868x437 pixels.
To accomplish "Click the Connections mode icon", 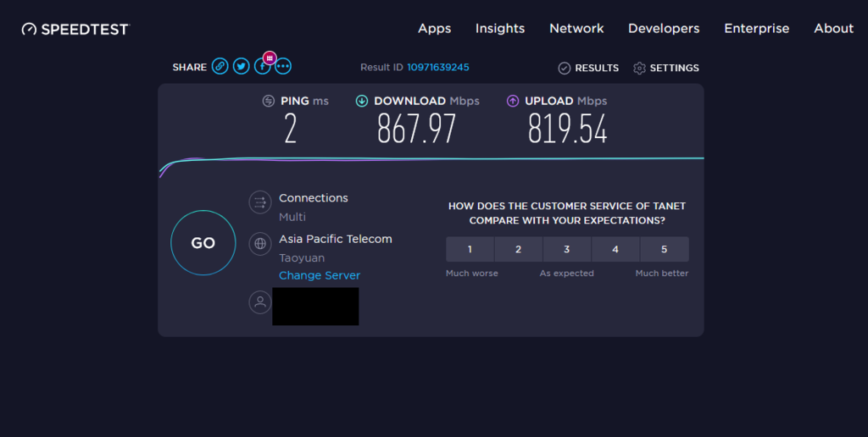I will pos(260,202).
